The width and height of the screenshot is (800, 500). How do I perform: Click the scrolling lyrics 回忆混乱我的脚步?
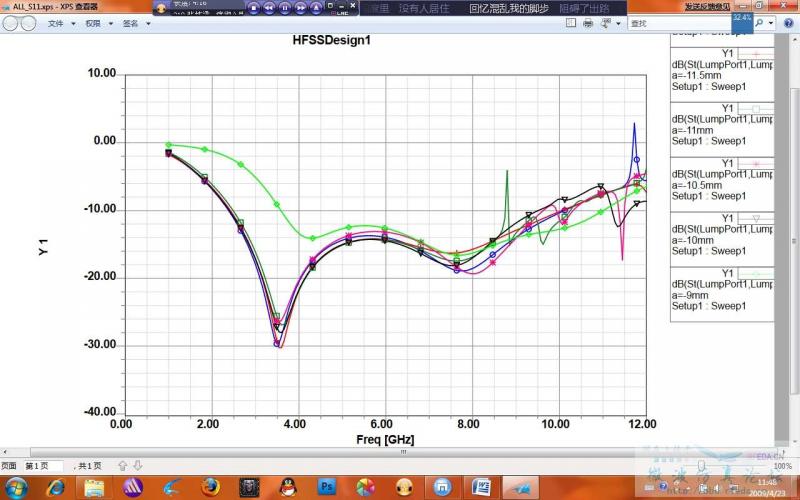(509, 8)
